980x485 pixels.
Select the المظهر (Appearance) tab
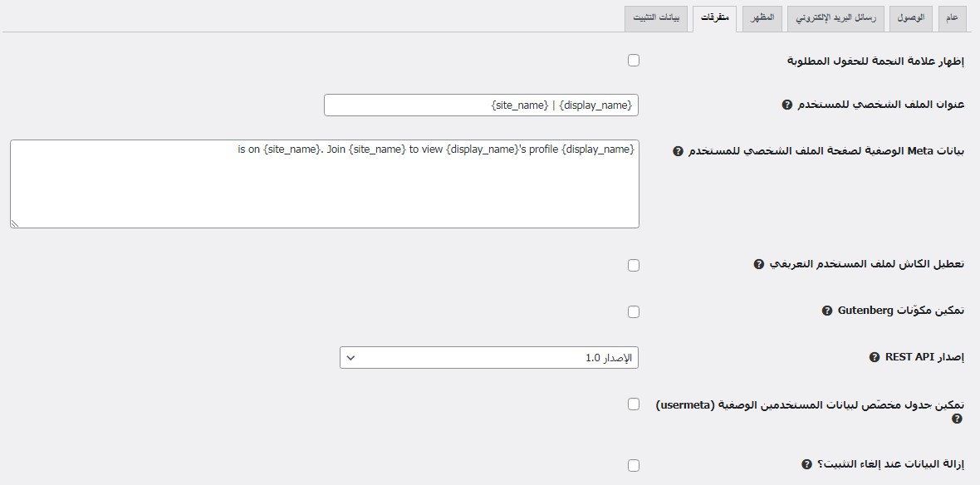[x=762, y=18]
